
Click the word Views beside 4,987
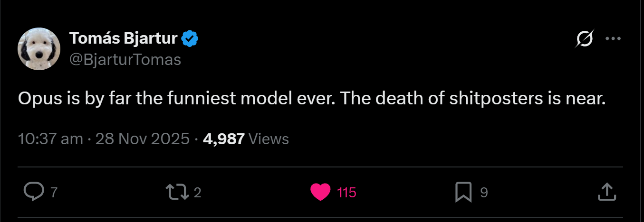[269, 139]
